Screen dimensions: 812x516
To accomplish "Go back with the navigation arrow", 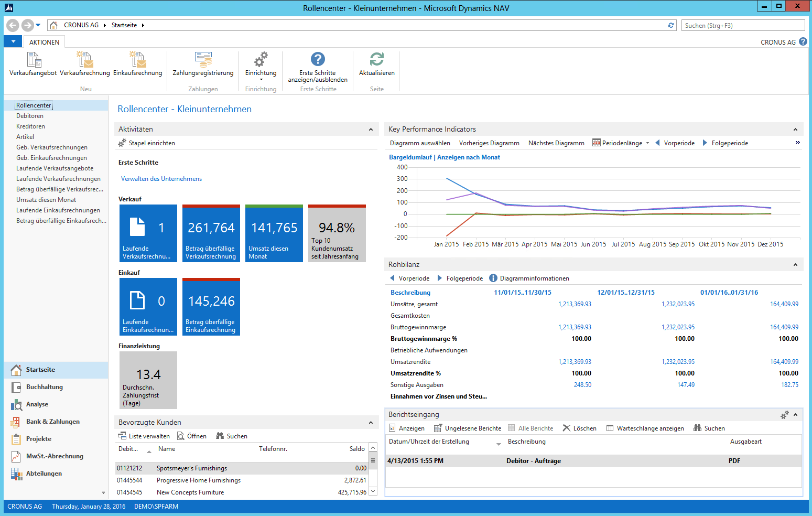I will tap(13, 25).
